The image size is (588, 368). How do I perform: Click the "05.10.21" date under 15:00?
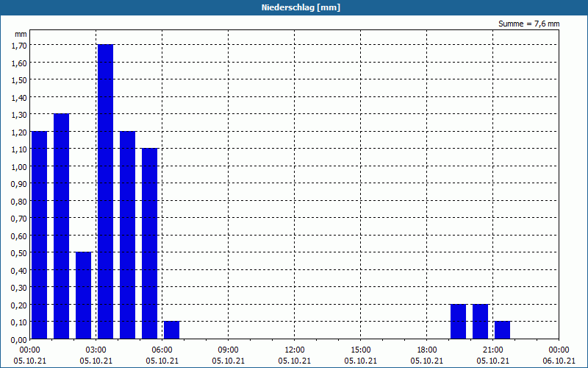pyautogui.click(x=361, y=361)
